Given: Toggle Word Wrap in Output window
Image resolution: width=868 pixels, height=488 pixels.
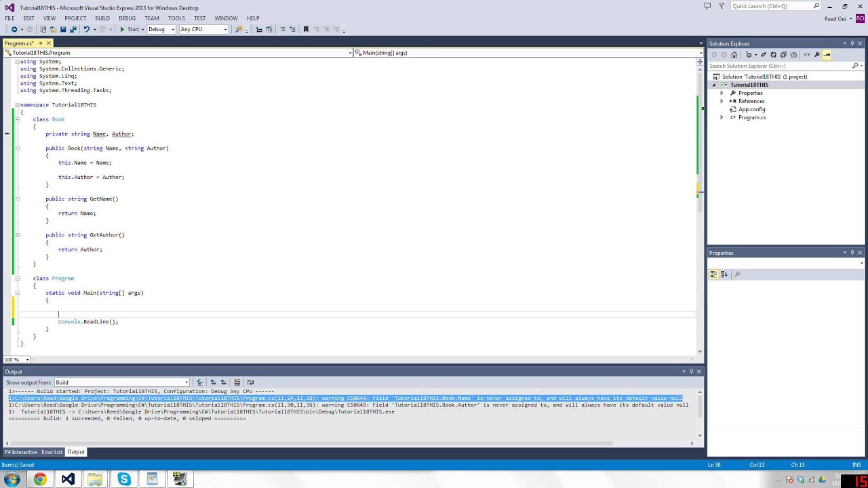Looking at the screenshot, I should (x=250, y=382).
